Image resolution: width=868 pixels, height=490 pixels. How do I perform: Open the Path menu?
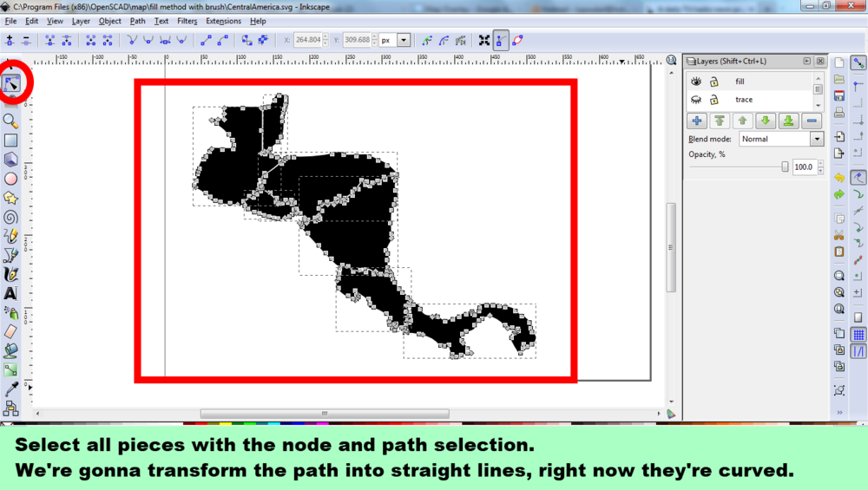point(137,21)
